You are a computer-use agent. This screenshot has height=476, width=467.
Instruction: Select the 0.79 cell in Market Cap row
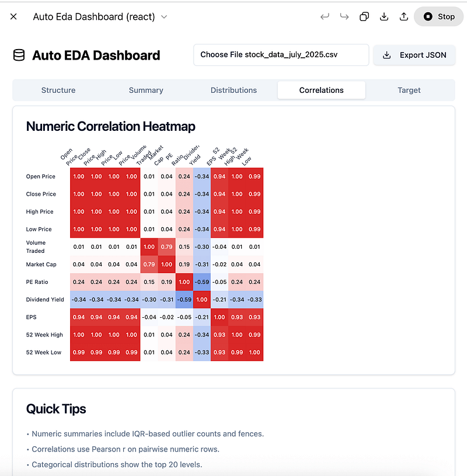click(x=149, y=265)
